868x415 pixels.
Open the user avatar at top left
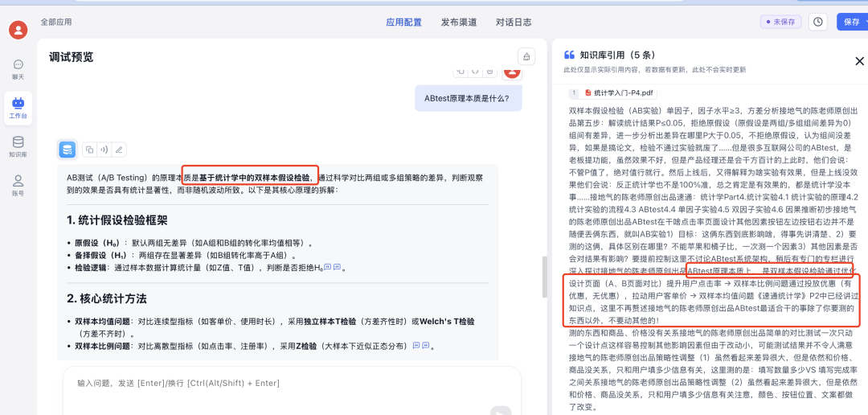click(18, 30)
